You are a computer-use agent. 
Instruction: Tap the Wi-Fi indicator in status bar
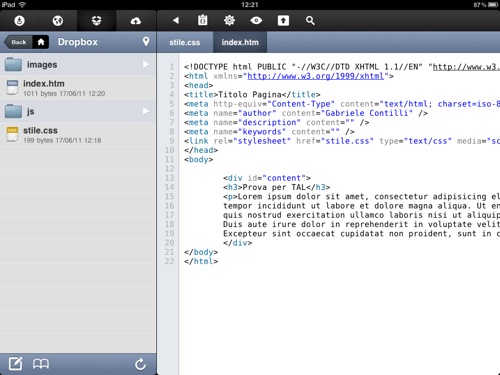pyautogui.click(x=22, y=5)
